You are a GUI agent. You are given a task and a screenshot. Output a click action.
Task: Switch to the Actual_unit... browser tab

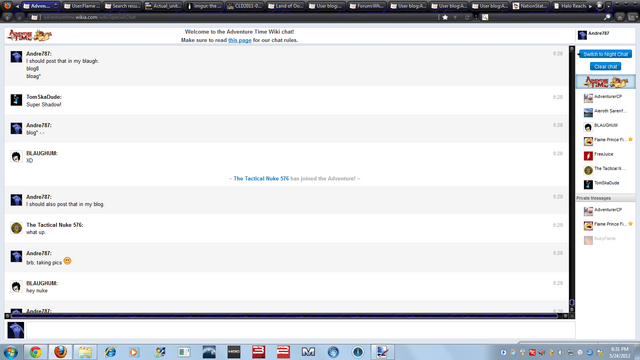tap(163, 6)
